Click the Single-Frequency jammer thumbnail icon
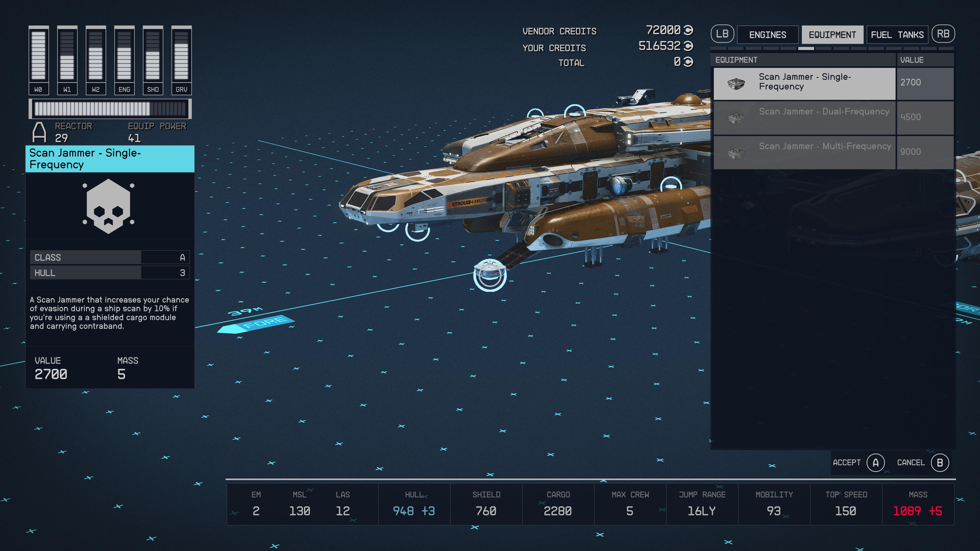Screen dimensions: 980x551 pos(736,83)
